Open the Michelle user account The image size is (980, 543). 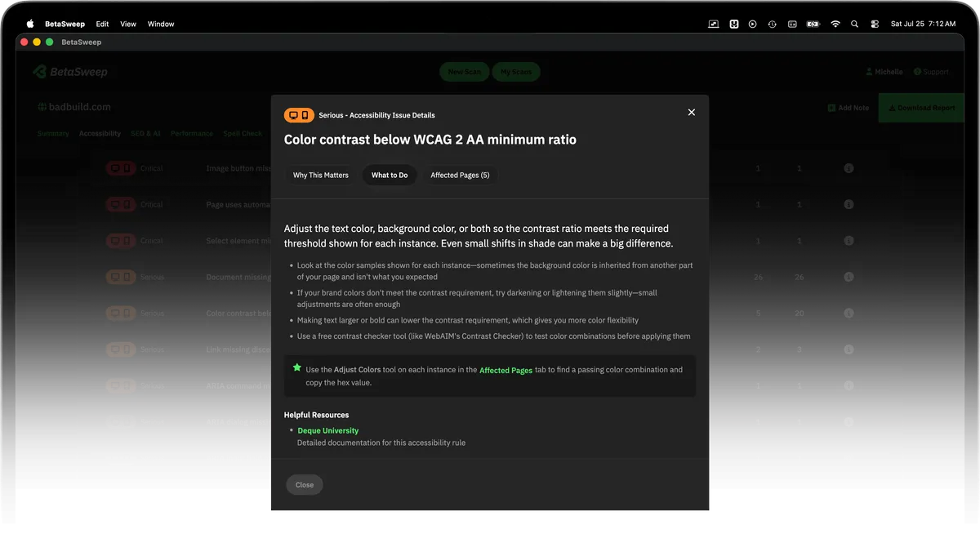(884, 72)
